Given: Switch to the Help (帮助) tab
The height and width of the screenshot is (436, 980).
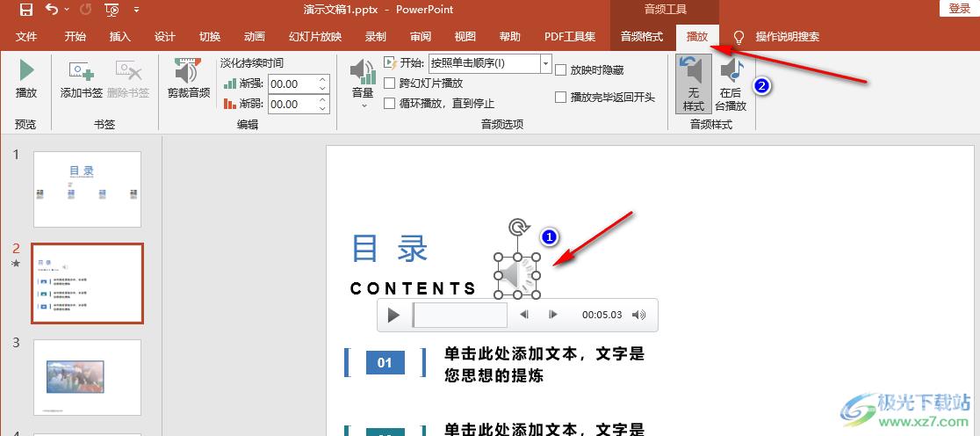Looking at the screenshot, I should coord(510,37).
